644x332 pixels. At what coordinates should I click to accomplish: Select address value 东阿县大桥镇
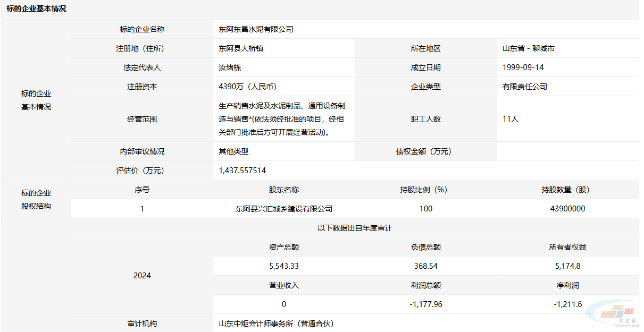tap(241, 48)
